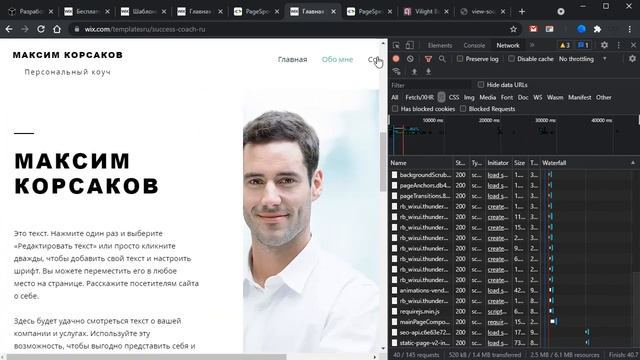Open network conditions Wi-Fi icon
Viewport: 640px width, 360px height.
point(396,71)
